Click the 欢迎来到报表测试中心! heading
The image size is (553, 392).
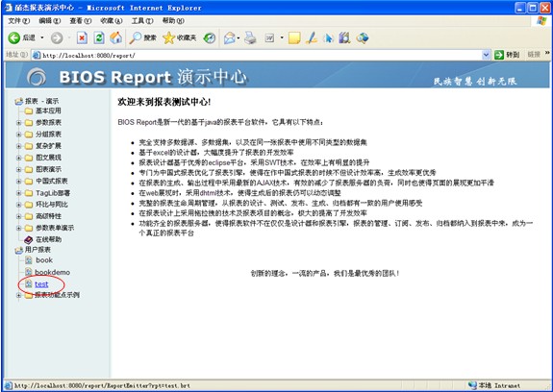point(164,102)
